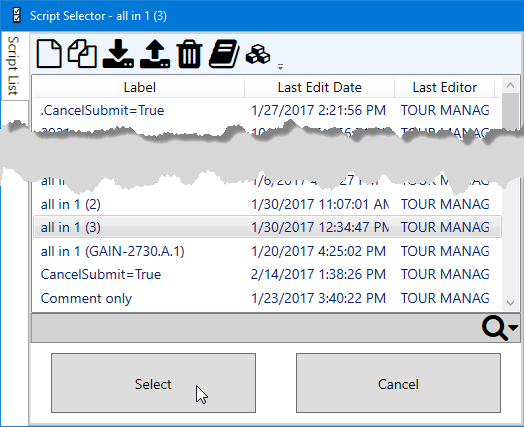Select the all in 1 (GAIN-2730.A.1) row
The image size is (524, 427).
[267, 251]
